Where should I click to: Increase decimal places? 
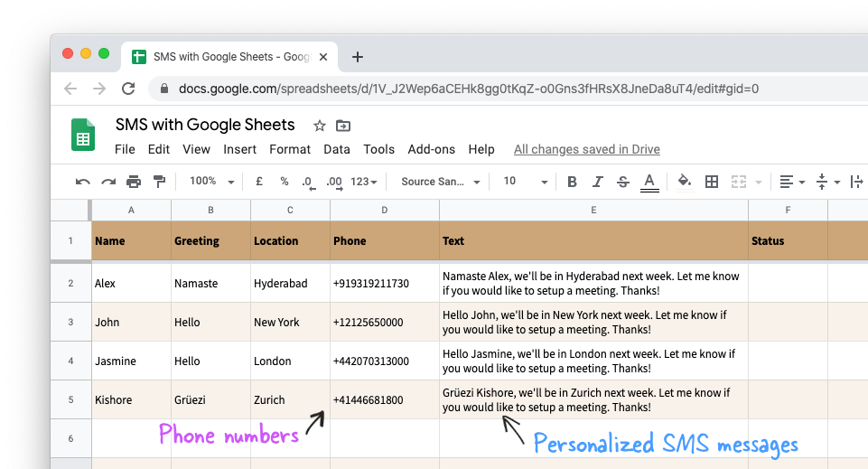334,183
